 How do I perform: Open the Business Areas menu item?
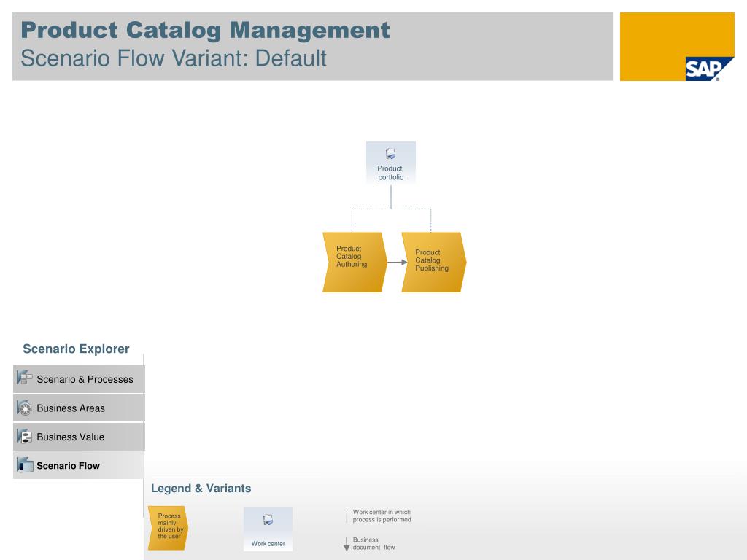(79, 408)
